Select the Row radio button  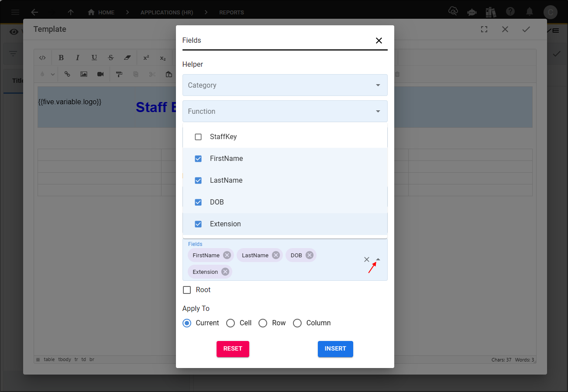(x=263, y=323)
